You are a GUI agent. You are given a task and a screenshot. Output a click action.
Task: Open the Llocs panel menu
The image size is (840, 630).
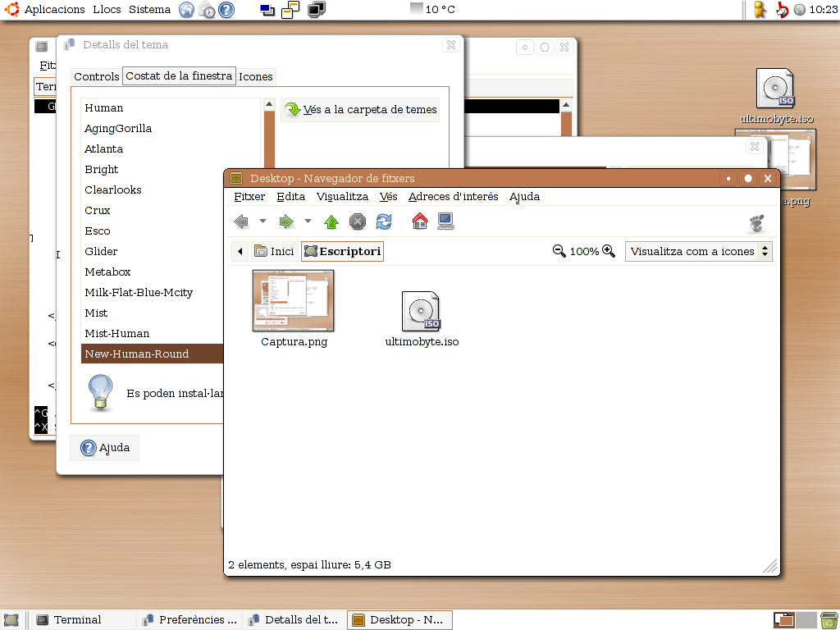[x=107, y=9]
